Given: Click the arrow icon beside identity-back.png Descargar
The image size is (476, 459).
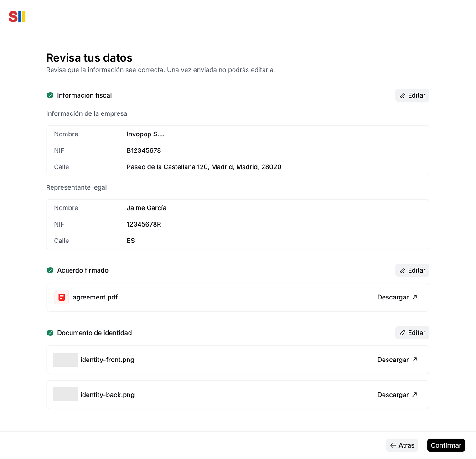Looking at the screenshot, I should pos(414,394).
